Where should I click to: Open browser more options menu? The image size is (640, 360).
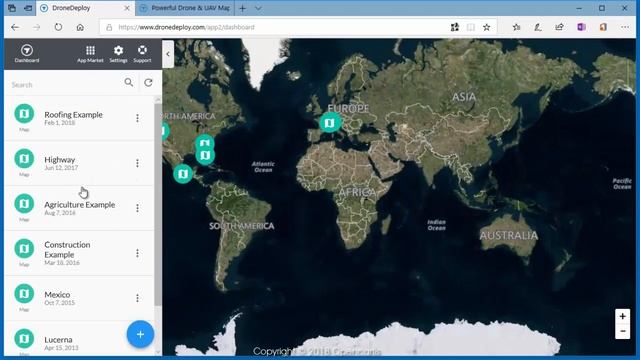625,27
